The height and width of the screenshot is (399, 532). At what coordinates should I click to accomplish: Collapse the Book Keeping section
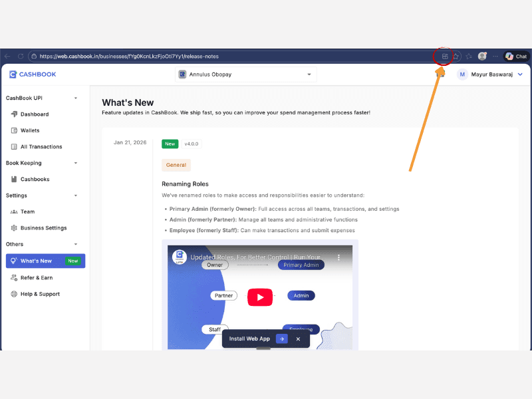(x=76, y=163)
